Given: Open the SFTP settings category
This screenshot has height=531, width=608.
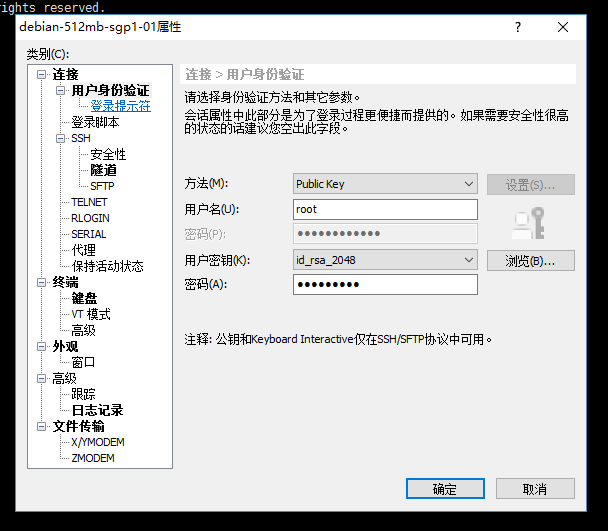Looking at the screenshot, I should pos(102,186).
